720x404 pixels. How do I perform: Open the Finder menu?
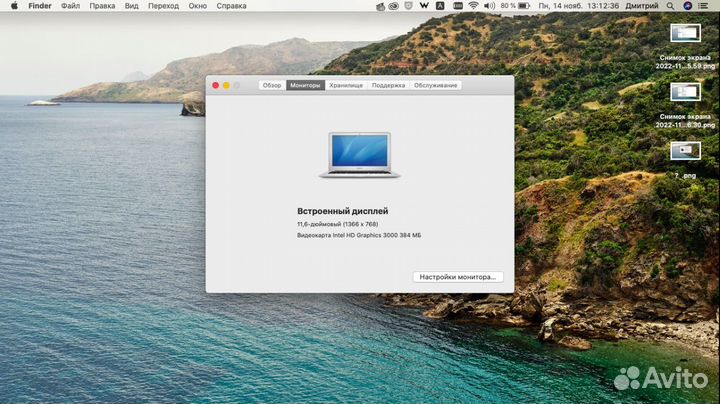point(39,6)
